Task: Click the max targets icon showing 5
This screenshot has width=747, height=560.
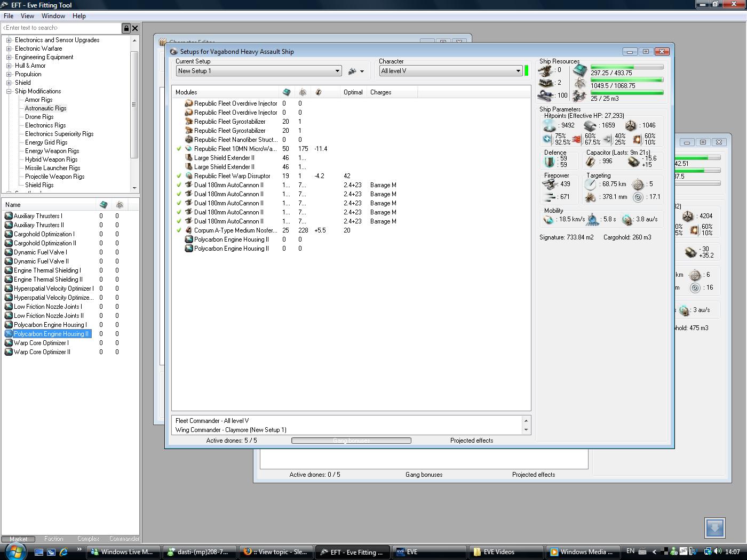Action: click(x=638, y=184)
